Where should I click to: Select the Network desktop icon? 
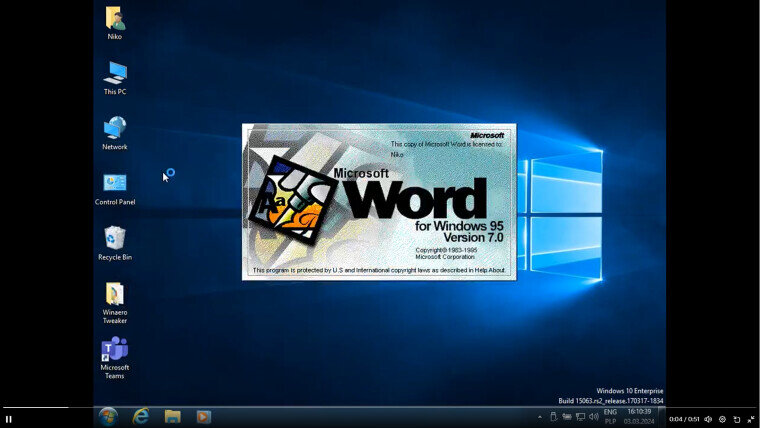coord(115,133)
